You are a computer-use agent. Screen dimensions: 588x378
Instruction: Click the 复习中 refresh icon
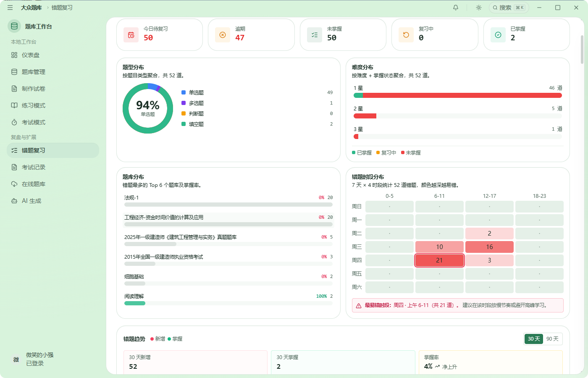[x=406, y=35]
